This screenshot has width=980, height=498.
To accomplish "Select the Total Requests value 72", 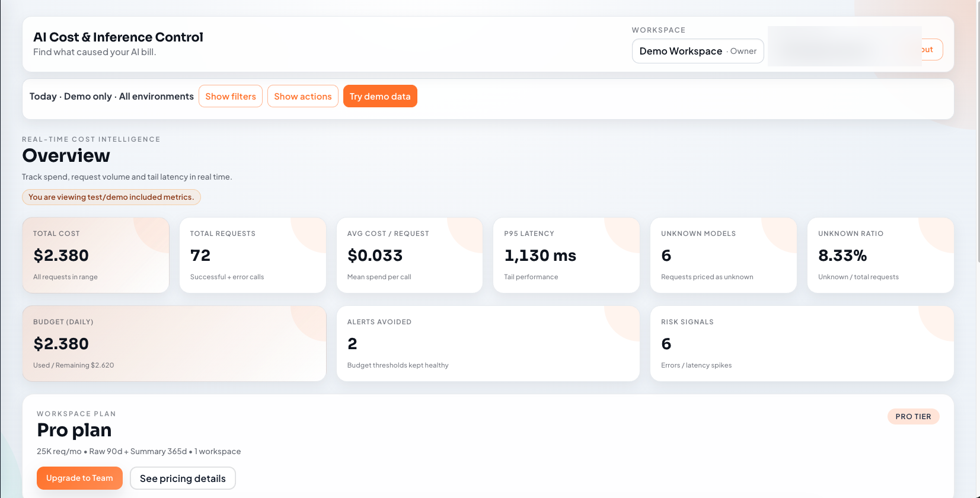I will tap(200, 256).
